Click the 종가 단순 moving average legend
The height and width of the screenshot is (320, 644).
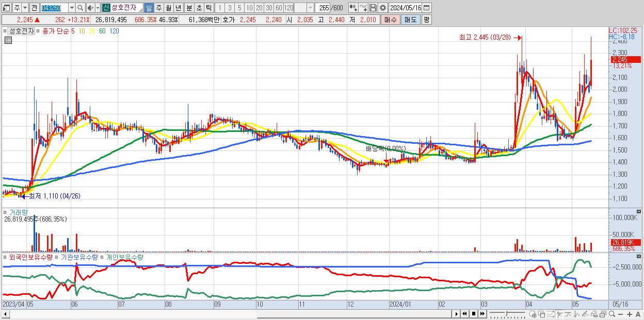pos(56,31)
